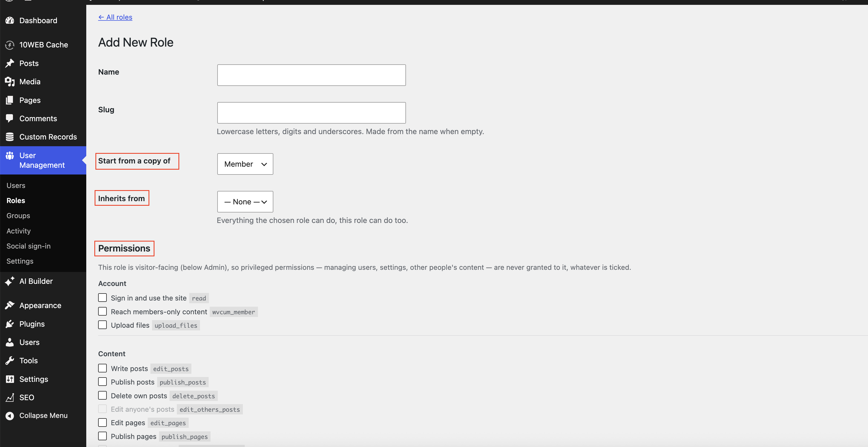
Task: Check the 'Upload files' permission
Action: click(x=102, y=325)
